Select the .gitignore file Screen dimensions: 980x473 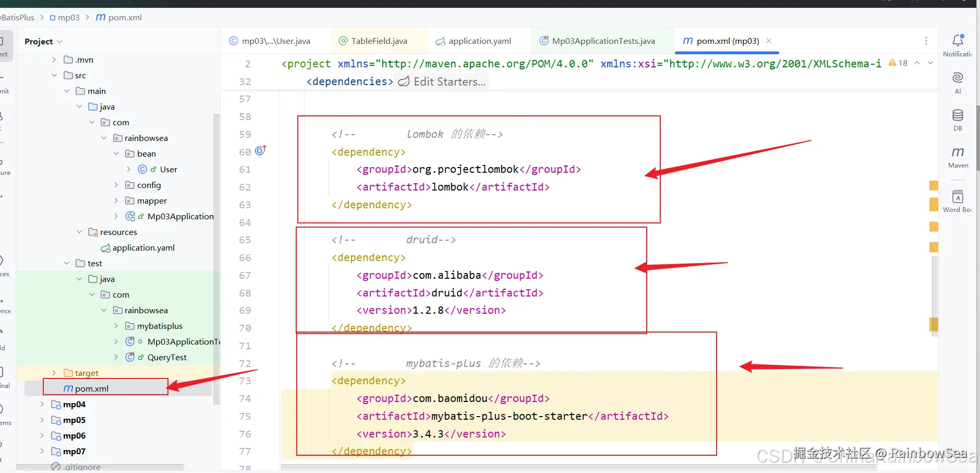(x=82, y=467)
